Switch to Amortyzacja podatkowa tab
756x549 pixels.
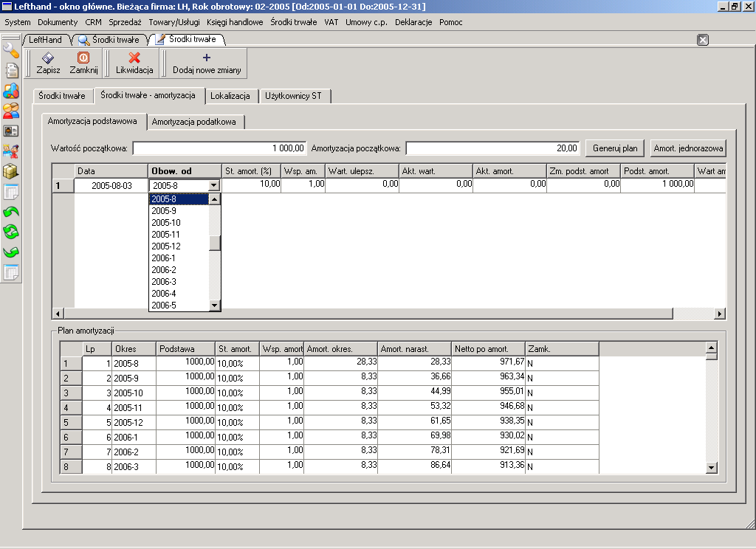point(194,122)
